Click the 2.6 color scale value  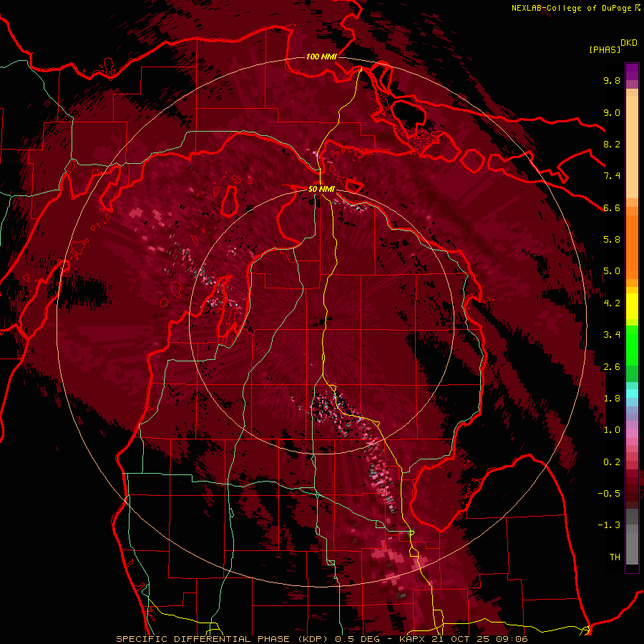point(612,367)
